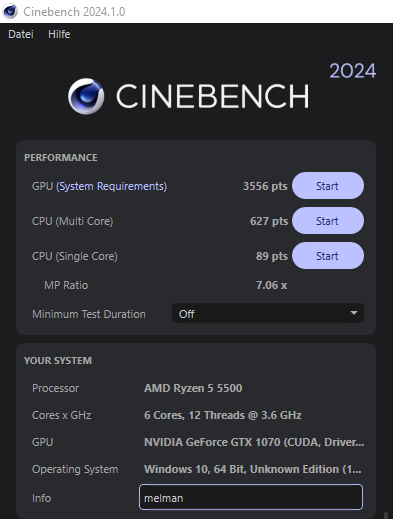Viewport: 393px width, 519px height.
Task: Open the Hilfe menu
Action: point(59,34)
